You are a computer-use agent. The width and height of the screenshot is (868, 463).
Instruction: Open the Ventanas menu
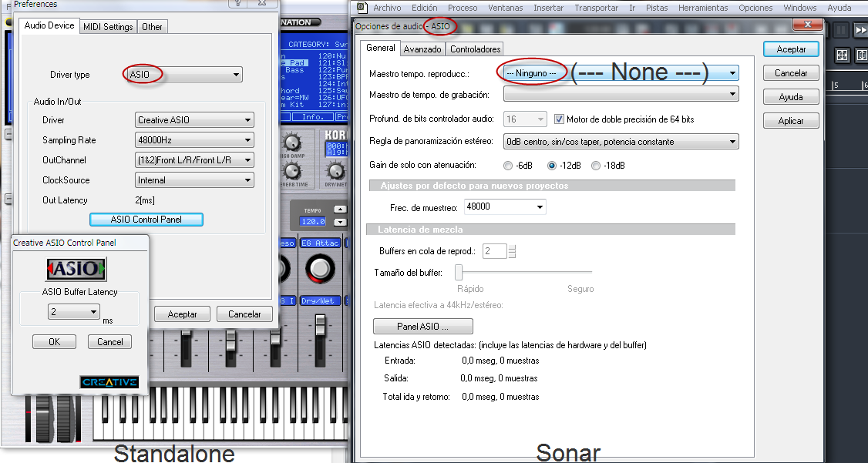tap(506, 8)
